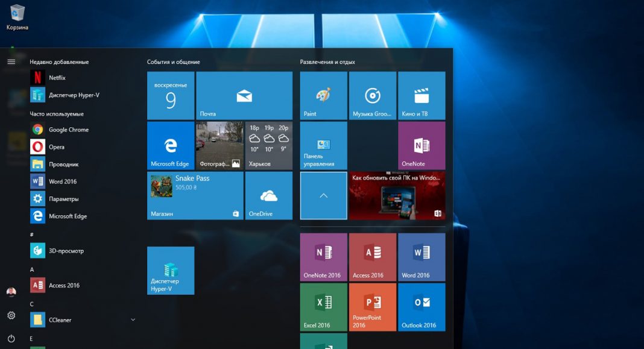The height and width of the screenshot is (349, 644).
Task: Launch the Excel 2016 tile
Action: 324,307
